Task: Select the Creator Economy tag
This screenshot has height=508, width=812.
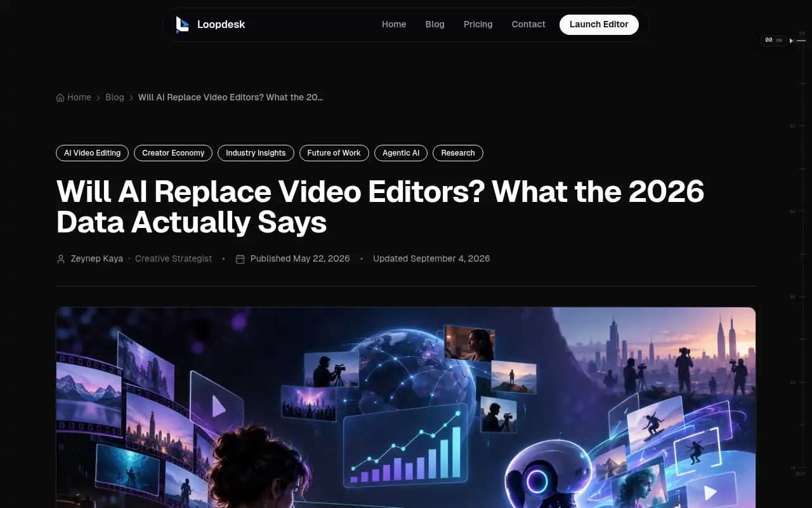Action: (x=173, y=153)
